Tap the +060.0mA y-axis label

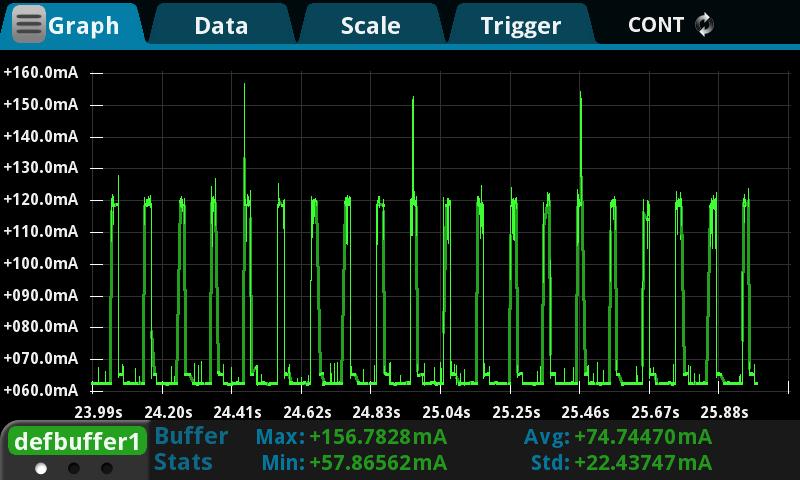coord(41,391)
